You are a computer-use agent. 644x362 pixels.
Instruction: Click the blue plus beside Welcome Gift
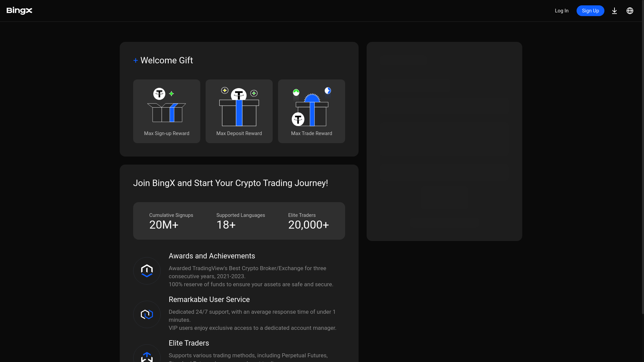[x=136, y=61]
